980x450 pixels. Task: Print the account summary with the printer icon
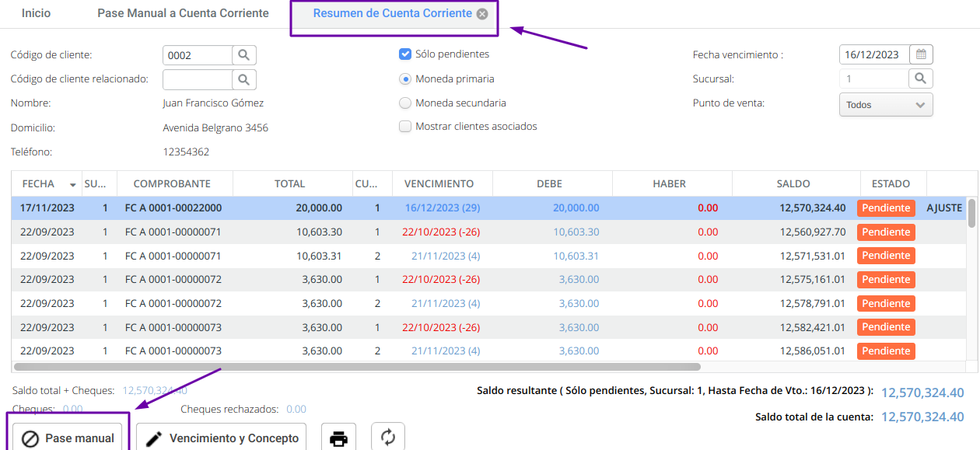tap(338, 438)
